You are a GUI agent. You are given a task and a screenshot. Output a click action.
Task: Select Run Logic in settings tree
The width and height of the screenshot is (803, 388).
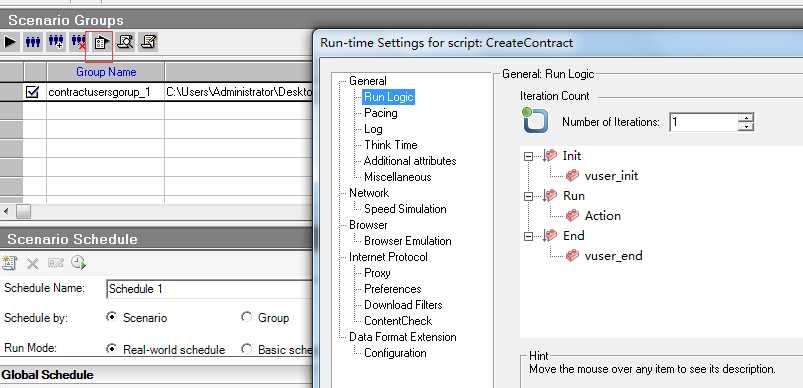pyautogui.click(x=389, y=97)
